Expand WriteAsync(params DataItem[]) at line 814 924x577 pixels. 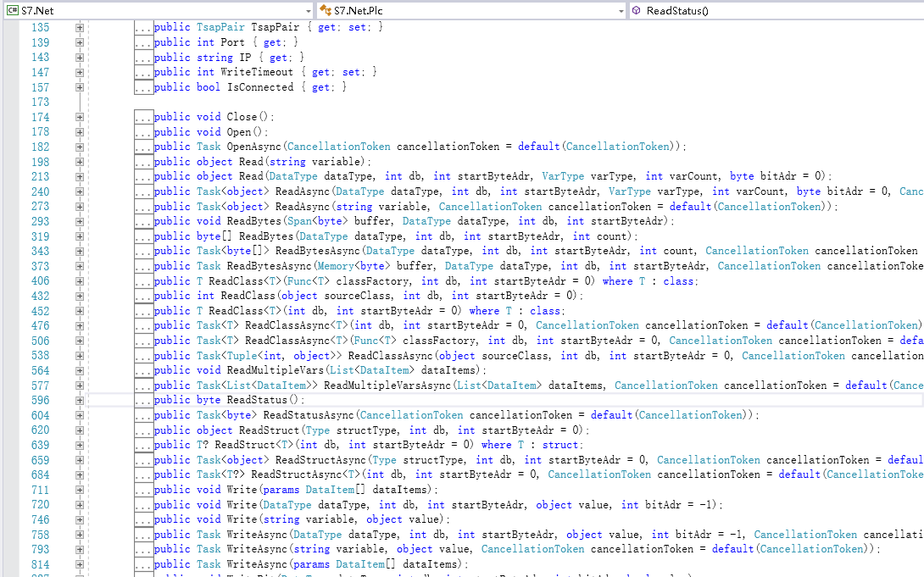pyautogui.click(x=80, y=564)
